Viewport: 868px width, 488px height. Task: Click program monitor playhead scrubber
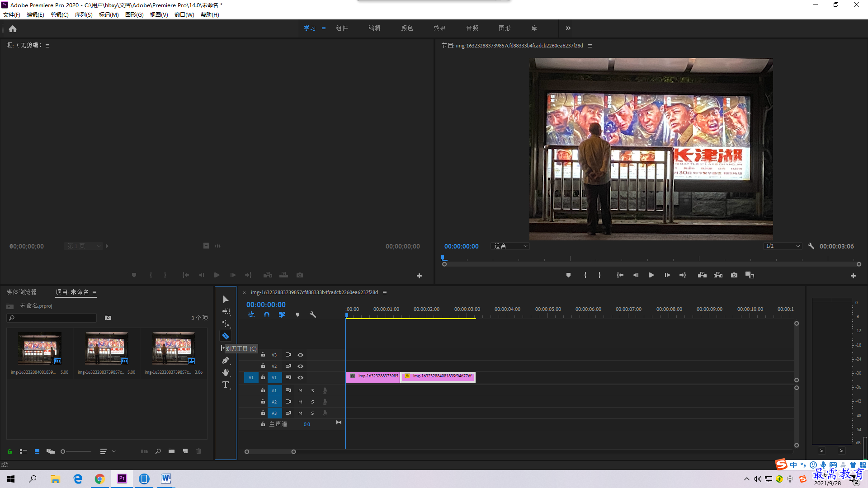point(443,258)
